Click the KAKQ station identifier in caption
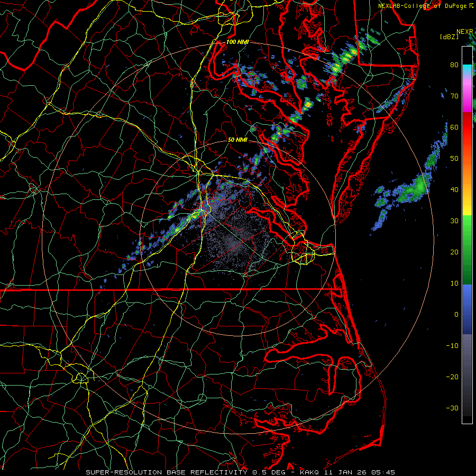This screenshot has width=476, height=476. coord(309,472)
